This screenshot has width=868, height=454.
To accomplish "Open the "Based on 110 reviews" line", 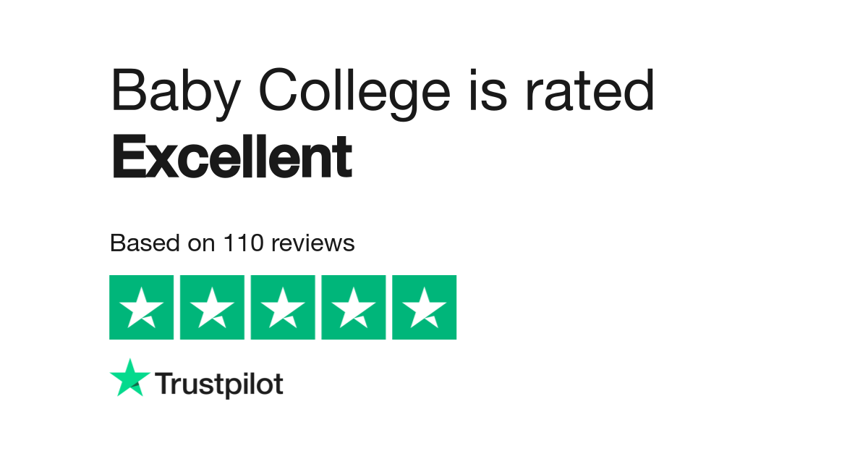I will (x=231, y=243).
